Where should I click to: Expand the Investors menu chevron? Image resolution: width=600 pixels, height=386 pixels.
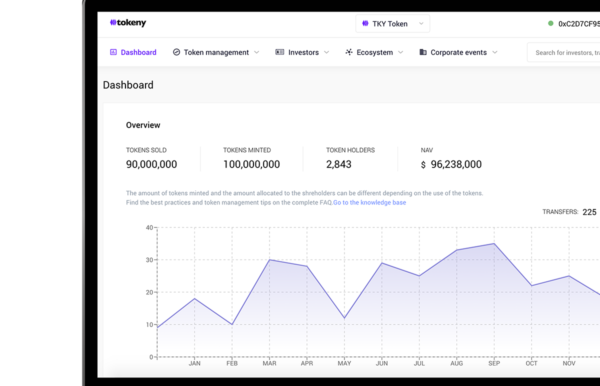tap(326, 52)
